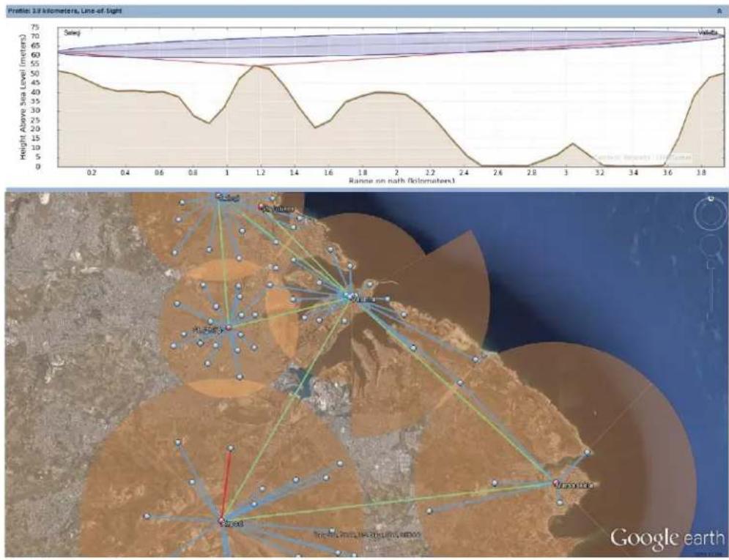
Task: Select the 'Valletta' endpoint label in profile chart
Action: point(708,32)
